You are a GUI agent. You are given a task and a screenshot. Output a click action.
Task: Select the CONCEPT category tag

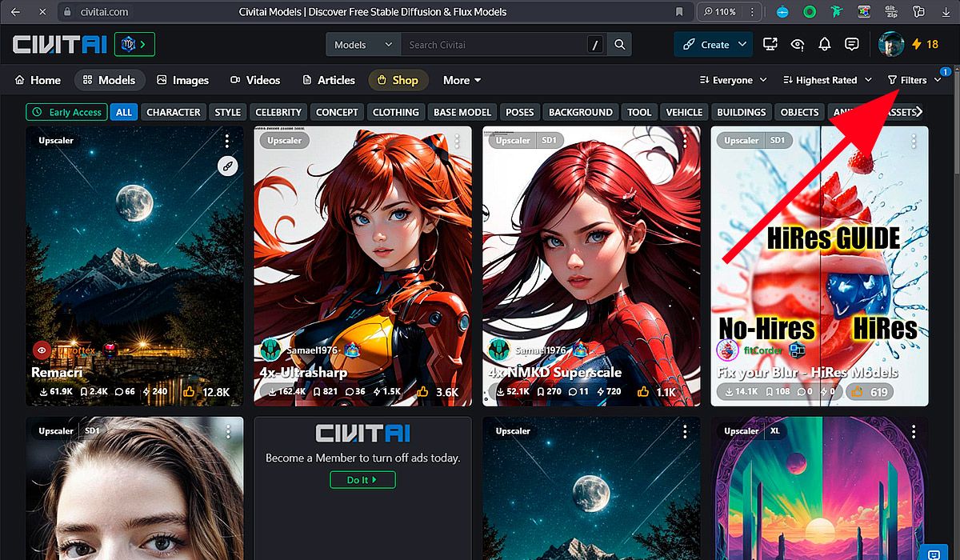coord(337,112)
